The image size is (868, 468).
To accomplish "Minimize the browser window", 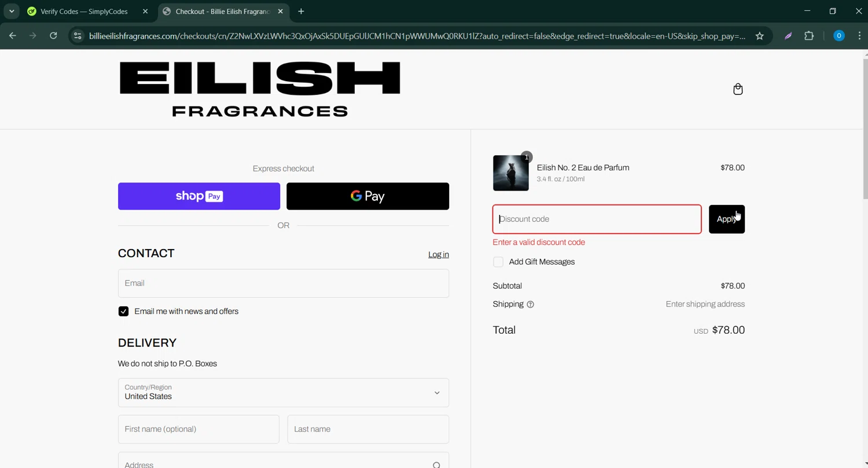I will point(807,11).
